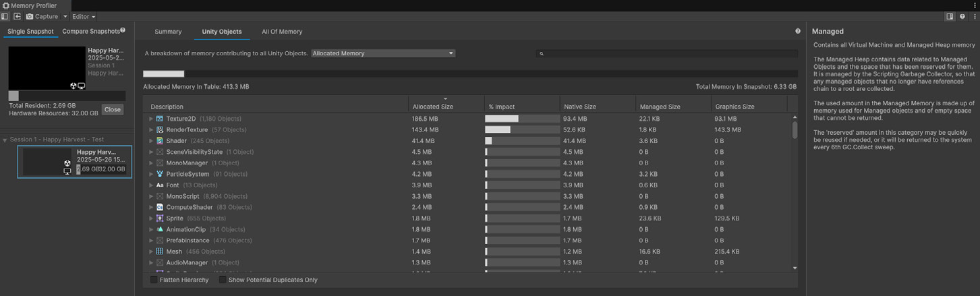The image size is (980, 296).
Task: Select the Happy Harvest snapshot in session list
Action: click(74, 162)
